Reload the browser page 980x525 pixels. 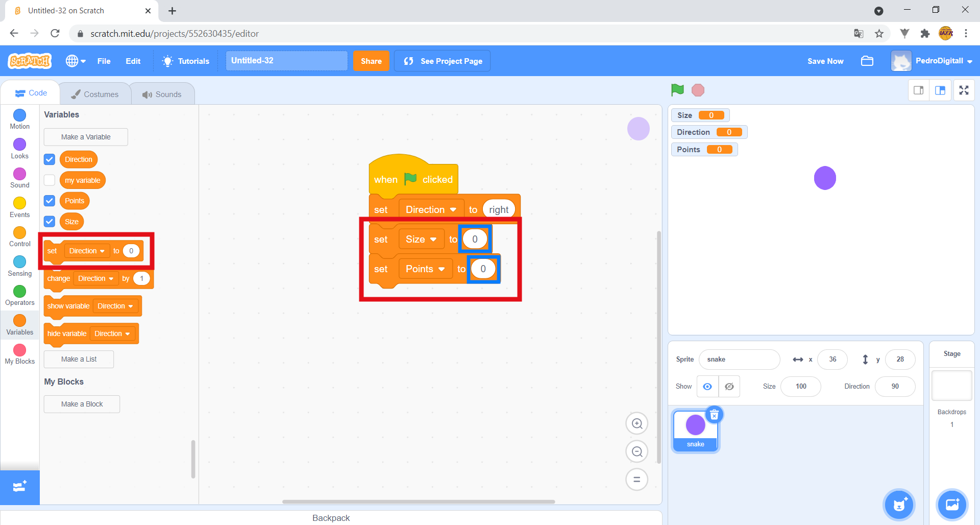point(55,34)
